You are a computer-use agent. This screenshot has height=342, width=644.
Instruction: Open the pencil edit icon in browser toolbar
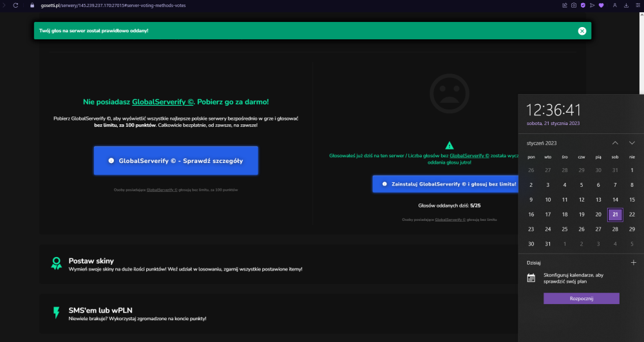(565, 5)
